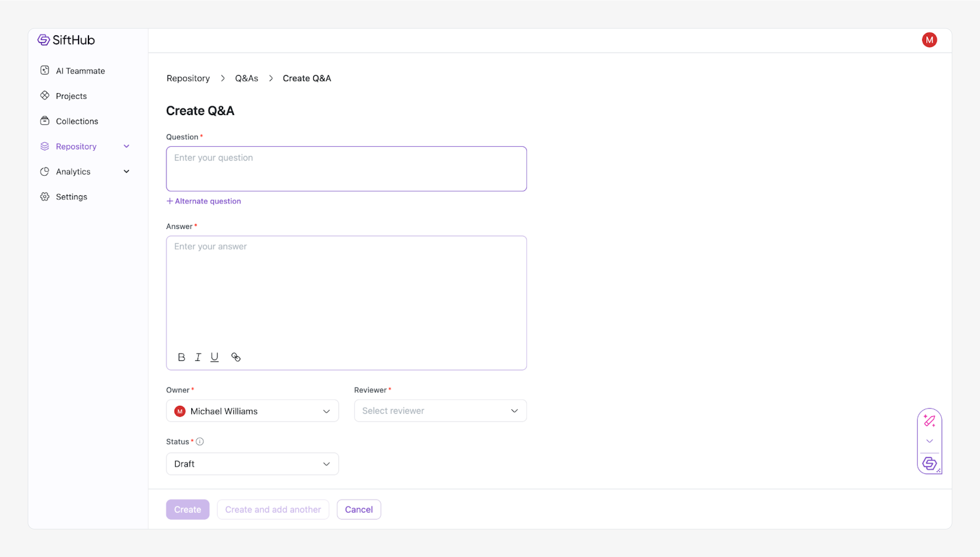Collapse the floating widget chevron
The image size is (980, 557).
click(929, 441)
